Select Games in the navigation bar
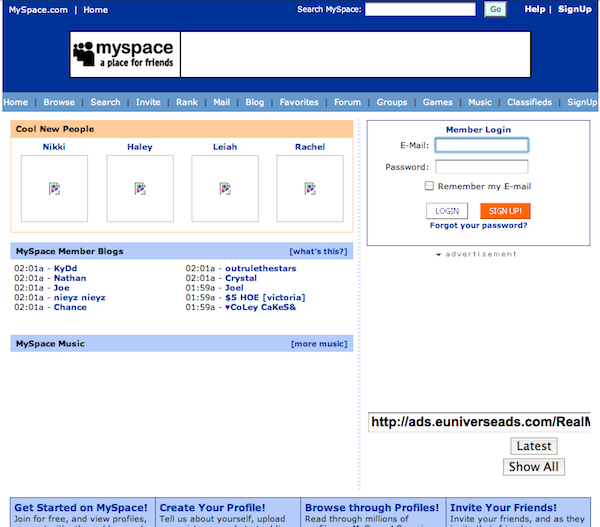600x527 pixels. 438,102
